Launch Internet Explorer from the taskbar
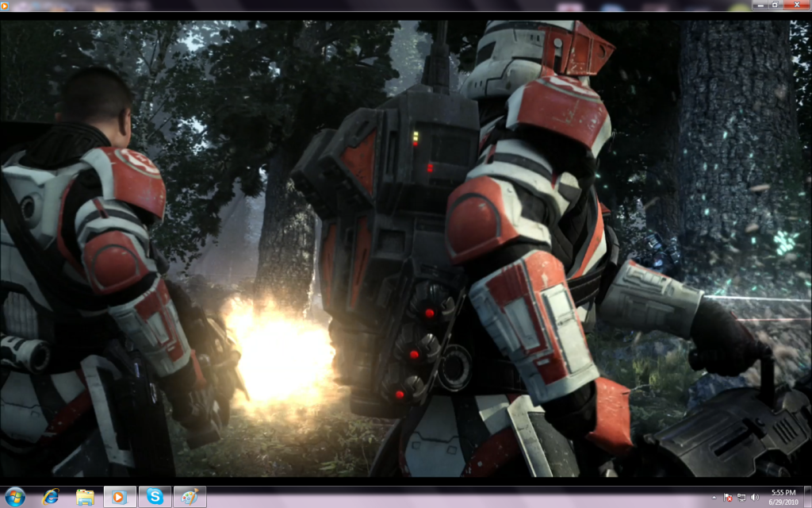812x508 pixels. tap(50, 497)
